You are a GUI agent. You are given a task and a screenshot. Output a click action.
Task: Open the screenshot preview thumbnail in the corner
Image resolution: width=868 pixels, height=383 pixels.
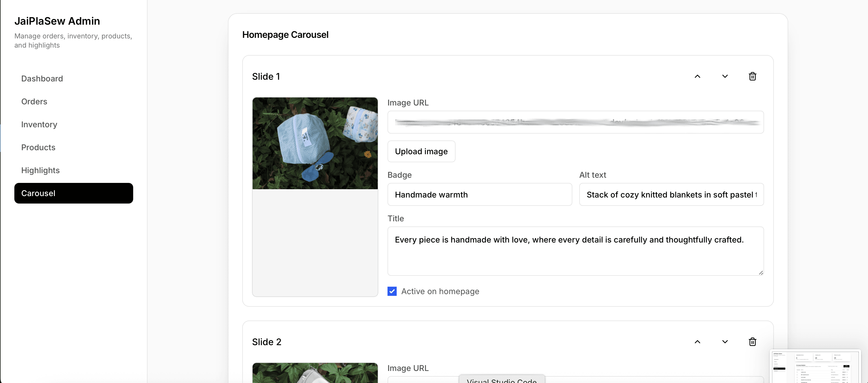point(815,366)
